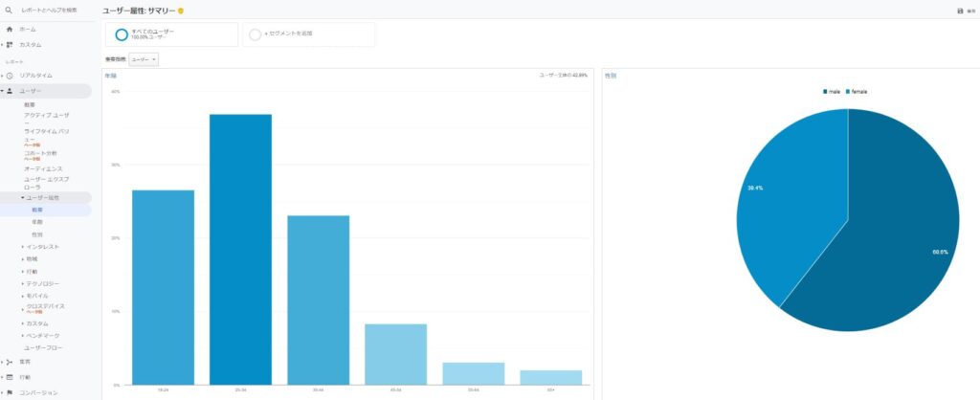The width and height of the screenshot is (980, 400).
Task: Open 年齢 report under ユーザー属性
Action: click(37, 222)
